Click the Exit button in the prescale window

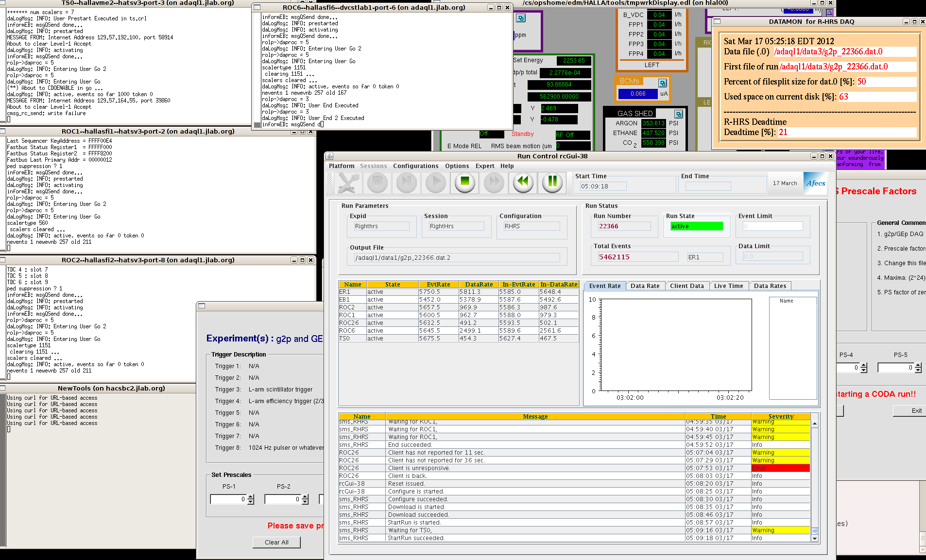click(910, 411)
